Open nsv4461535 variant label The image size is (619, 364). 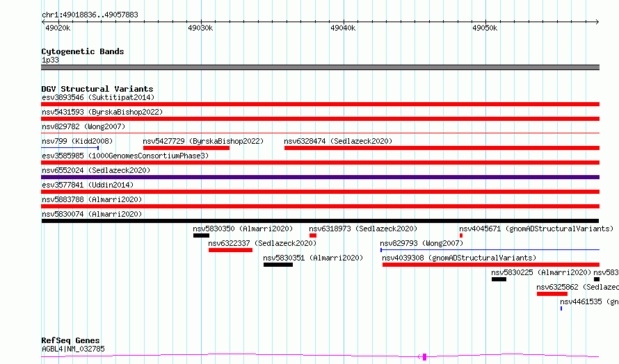pos(589,301)
